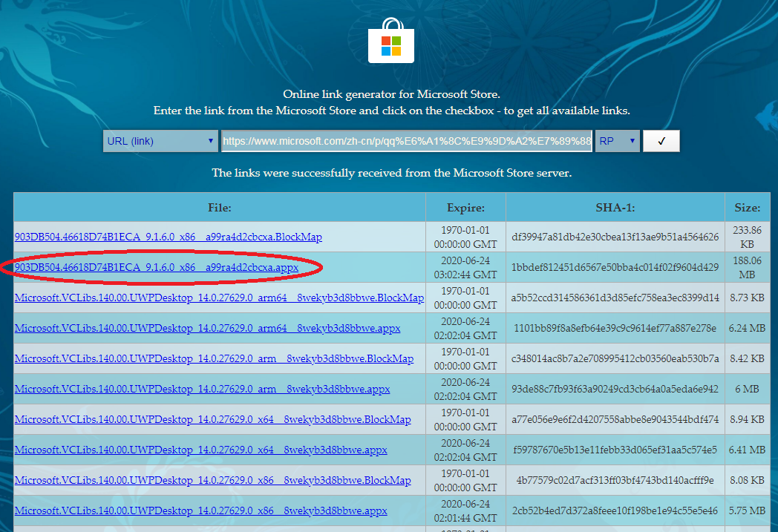
Task: Click the Size: column header
Action: pyautogui.click(x=748, y=207)
